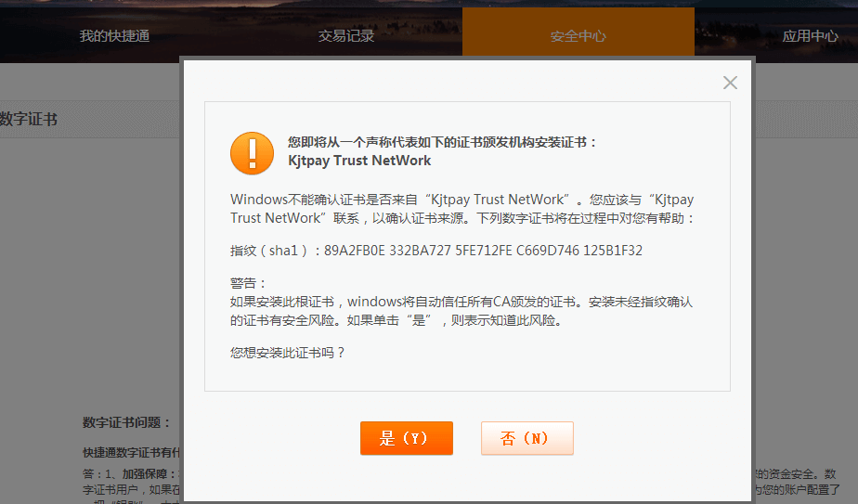858x504 pixels.
Task: Select the highlighted 安全中心 tab
Action: 578,36
